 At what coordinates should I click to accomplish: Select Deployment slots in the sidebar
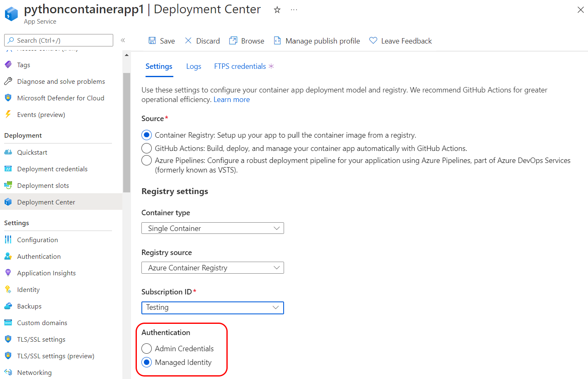pyautogui.click(x=43, y=185)
